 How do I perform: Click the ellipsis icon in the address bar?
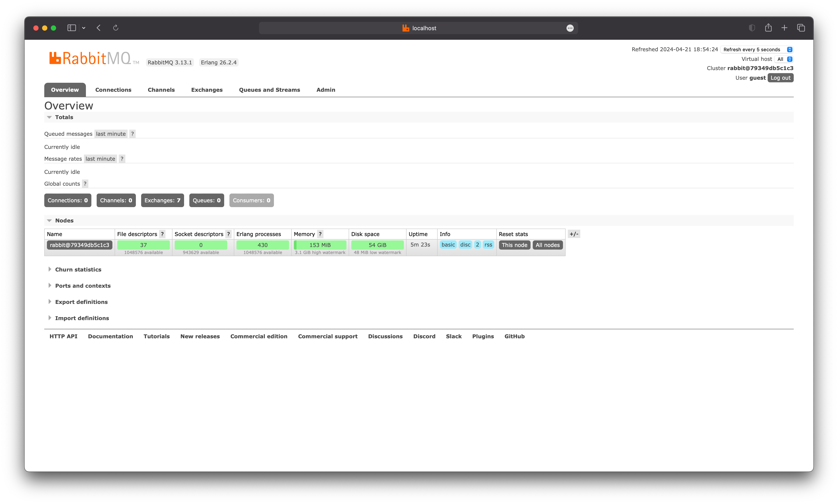(x=570, y=28)
